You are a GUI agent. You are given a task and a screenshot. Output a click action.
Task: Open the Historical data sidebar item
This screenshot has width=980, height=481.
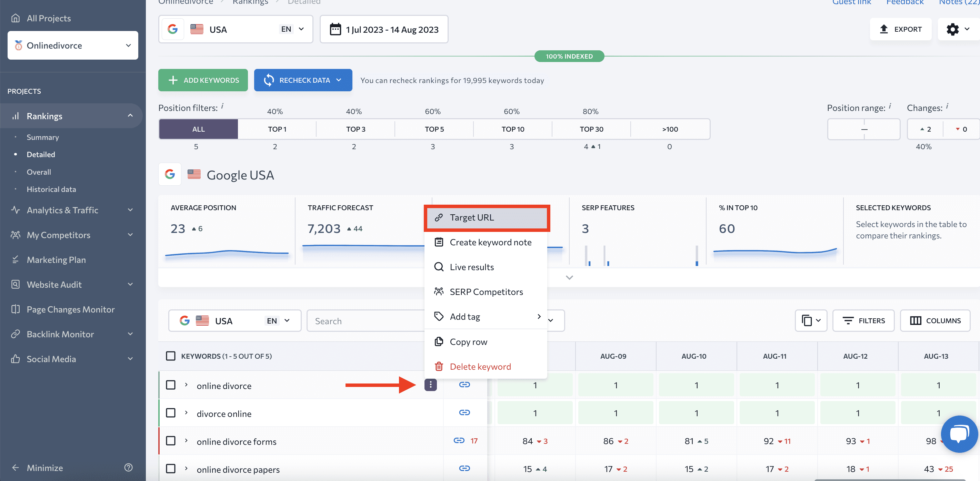pos(51,189)
